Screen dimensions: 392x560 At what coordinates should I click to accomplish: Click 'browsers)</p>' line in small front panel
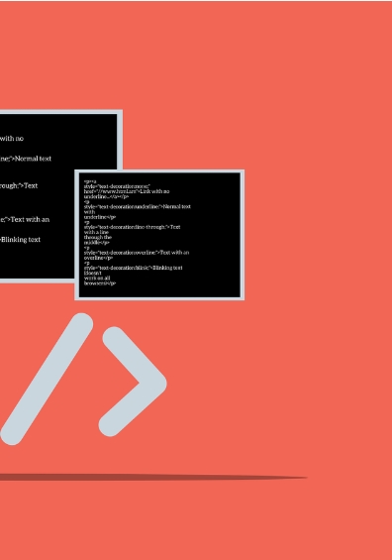pyautogui.click(x=100, y=283)
